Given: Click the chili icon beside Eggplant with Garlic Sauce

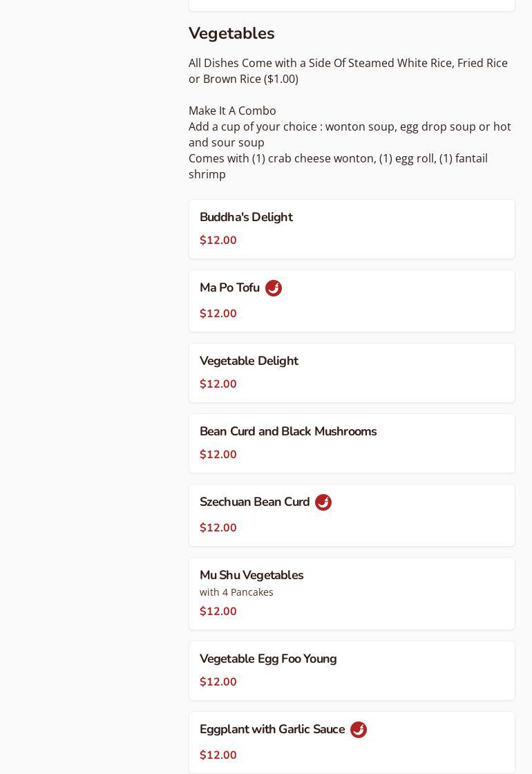Looking at the screenshot, I should pos(359,730).
